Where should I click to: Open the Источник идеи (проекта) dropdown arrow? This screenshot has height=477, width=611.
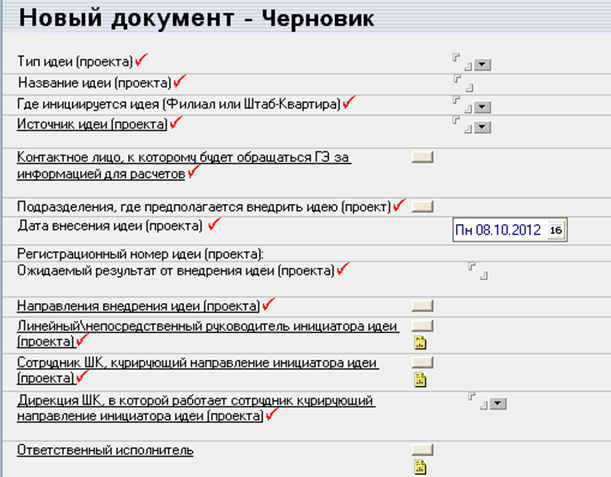(x=482, y=127)
